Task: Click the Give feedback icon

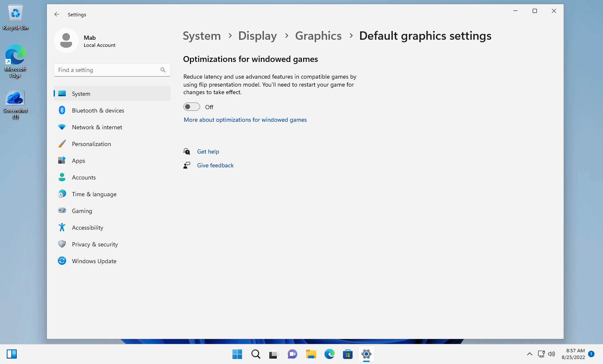Action: [187, 165]
